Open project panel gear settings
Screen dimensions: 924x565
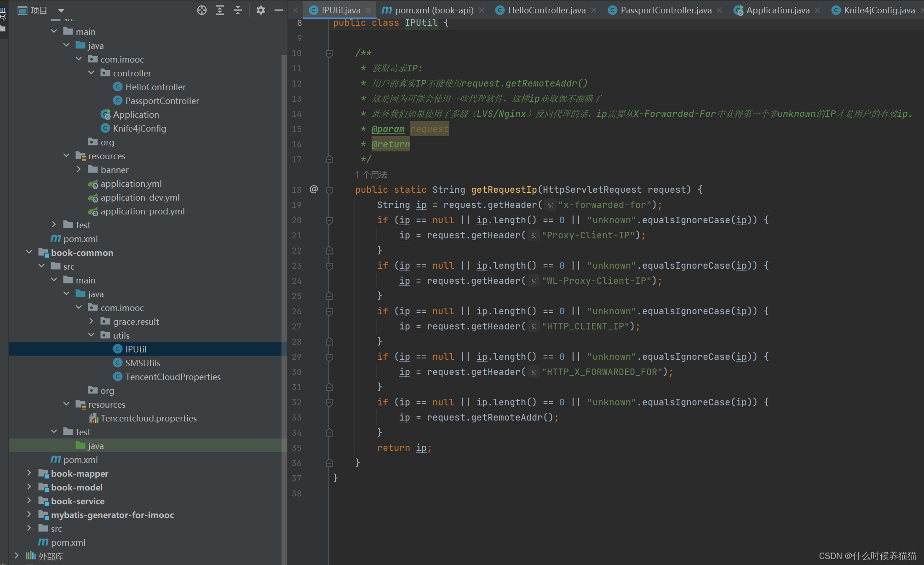tap(261, 10)
